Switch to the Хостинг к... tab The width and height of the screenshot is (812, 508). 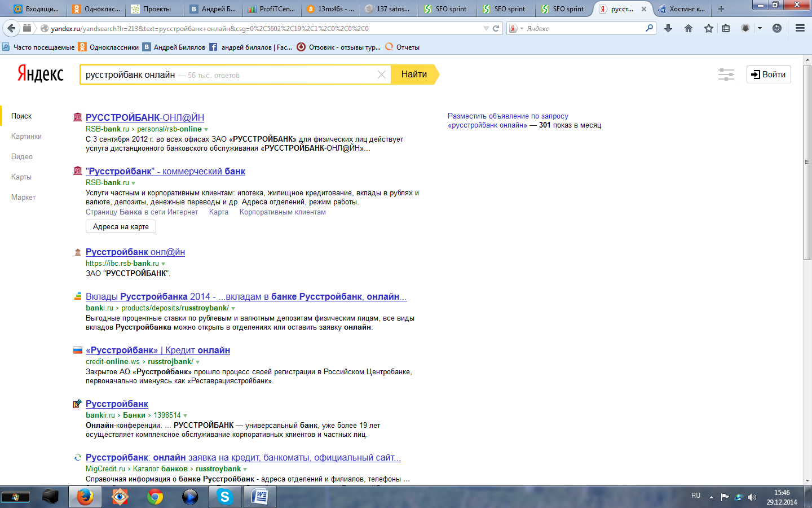click(682, 9)
